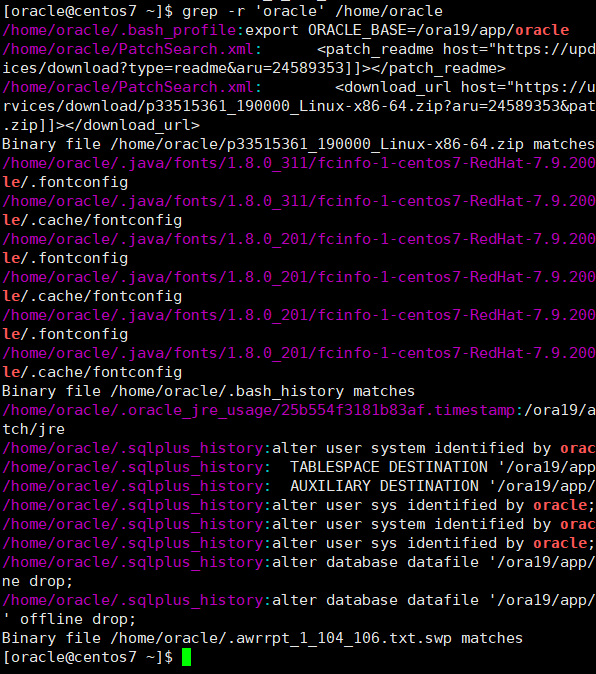Click the .oracle_jre_usage/25b554f3181b83af.timestamp path
596x674 pixels.
click(258, 410)
